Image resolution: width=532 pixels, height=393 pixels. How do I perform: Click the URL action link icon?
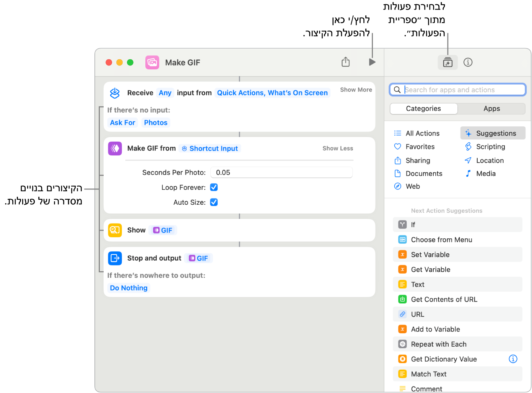(x=402, y=314)
